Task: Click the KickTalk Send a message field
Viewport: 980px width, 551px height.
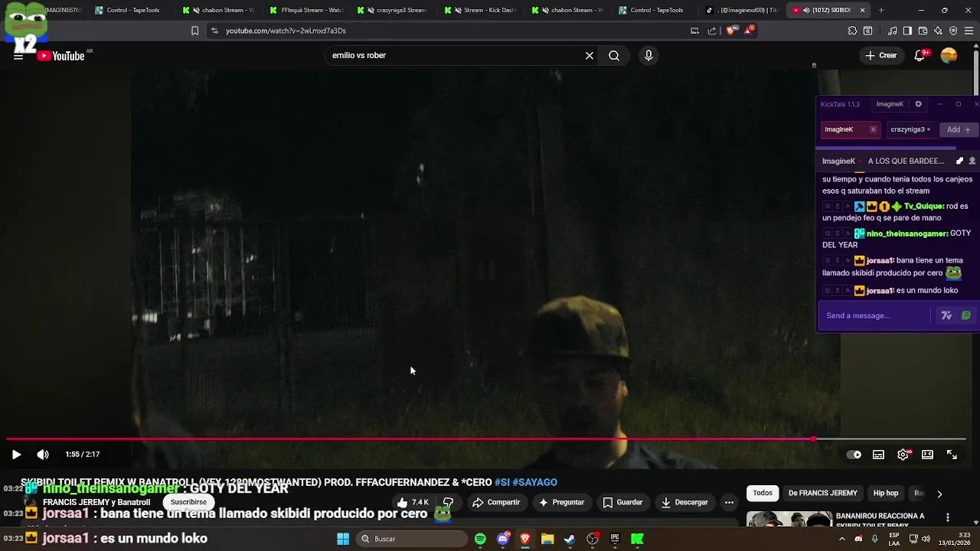Action: (x=876, y=315)
